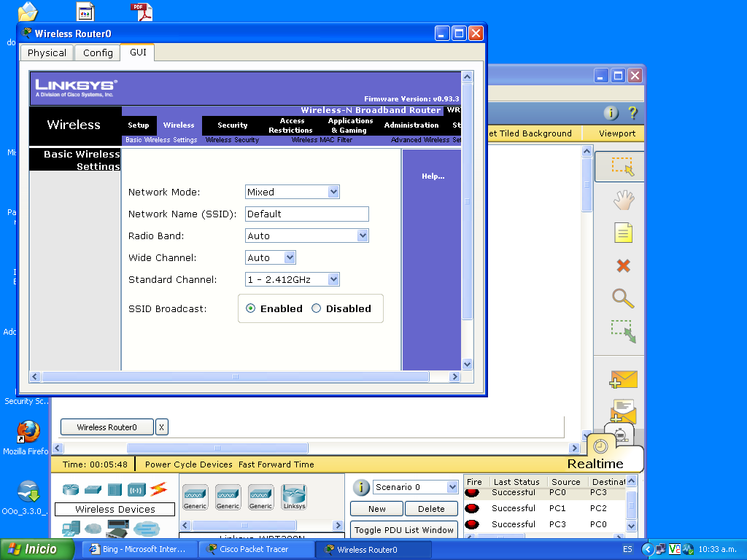
Task: Click the Inicio start button
Action: (x=37, y=549)
